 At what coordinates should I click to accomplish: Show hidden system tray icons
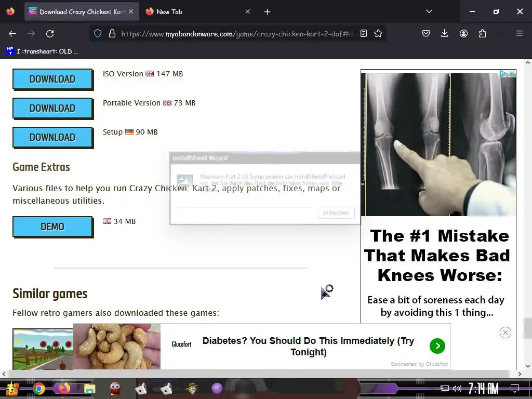click(432, 389)
